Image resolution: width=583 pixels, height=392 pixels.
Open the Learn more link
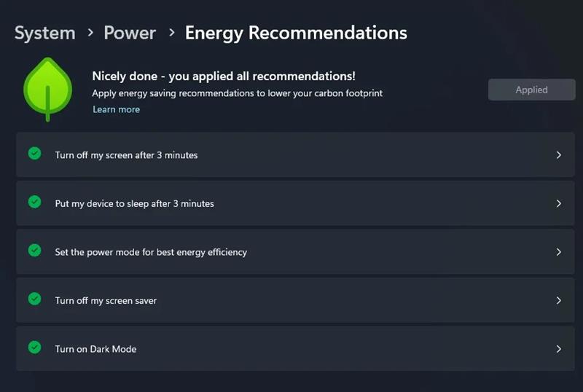pyautogui.click(x=116, y=109)
